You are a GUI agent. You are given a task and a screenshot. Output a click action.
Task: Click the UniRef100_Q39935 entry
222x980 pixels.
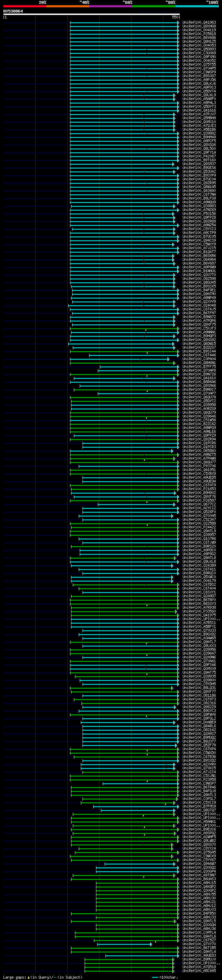point(199,677)
